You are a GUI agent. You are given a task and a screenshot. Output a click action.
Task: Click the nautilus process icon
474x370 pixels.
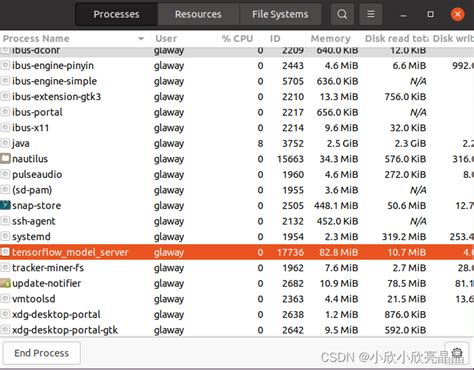pyautogui.click(x=5, y=159)
